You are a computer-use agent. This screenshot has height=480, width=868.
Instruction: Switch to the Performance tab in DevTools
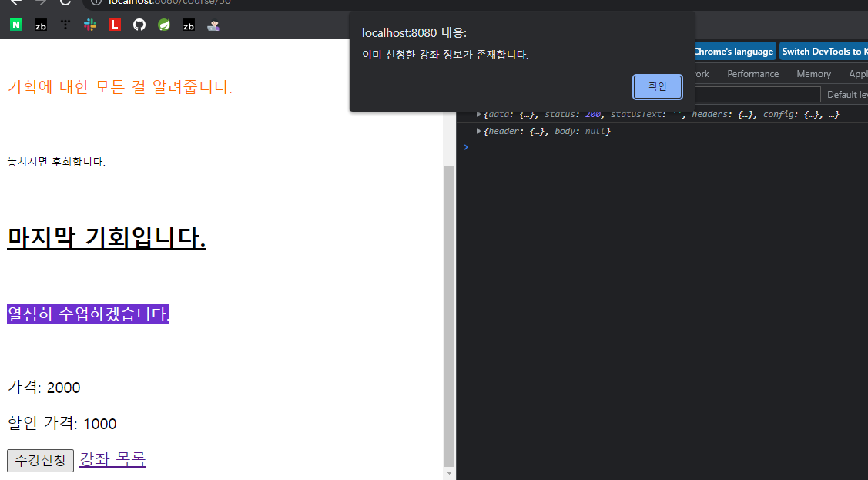753,74
